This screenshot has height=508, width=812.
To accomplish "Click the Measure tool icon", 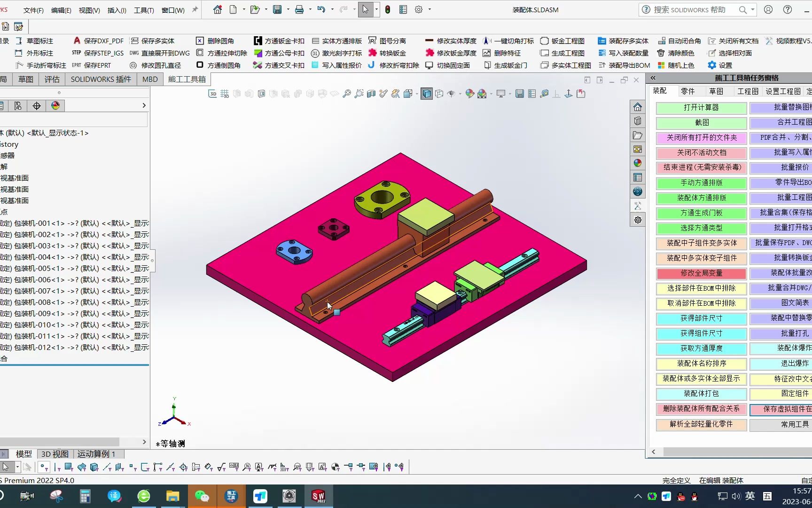I will (544, 94).
